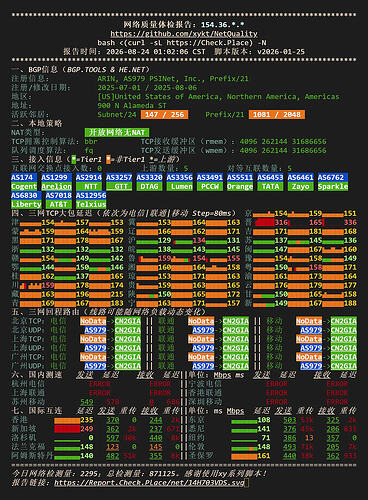
Task: Click the 235 latency value for 香港
Action: tap(87, 420)
